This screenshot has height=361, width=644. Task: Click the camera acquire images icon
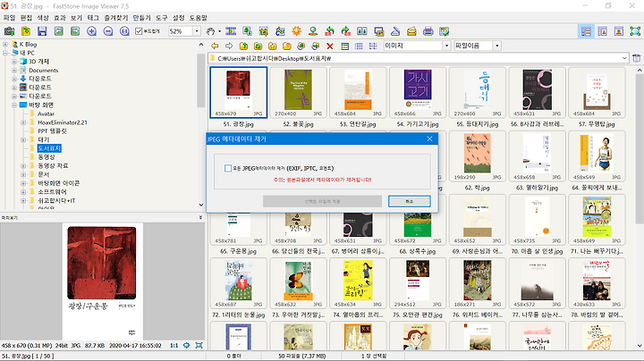pos(9,31)
